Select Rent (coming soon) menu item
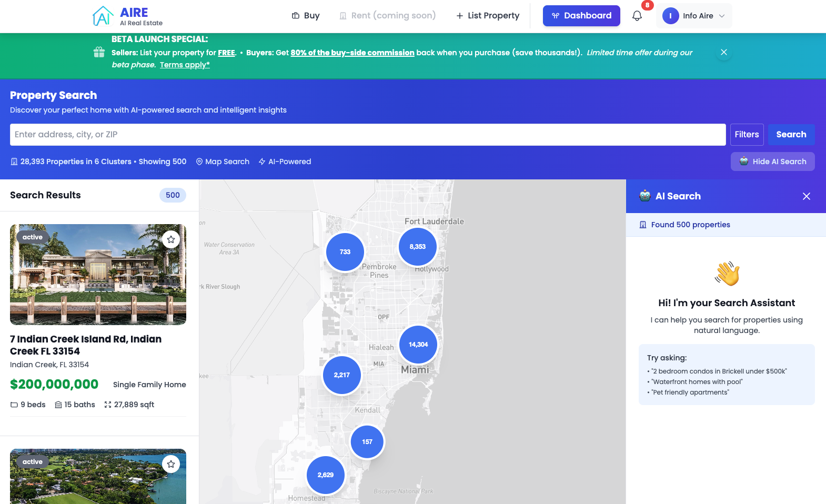The width and height of the screenshot is (826, 504). pos(388,16)
